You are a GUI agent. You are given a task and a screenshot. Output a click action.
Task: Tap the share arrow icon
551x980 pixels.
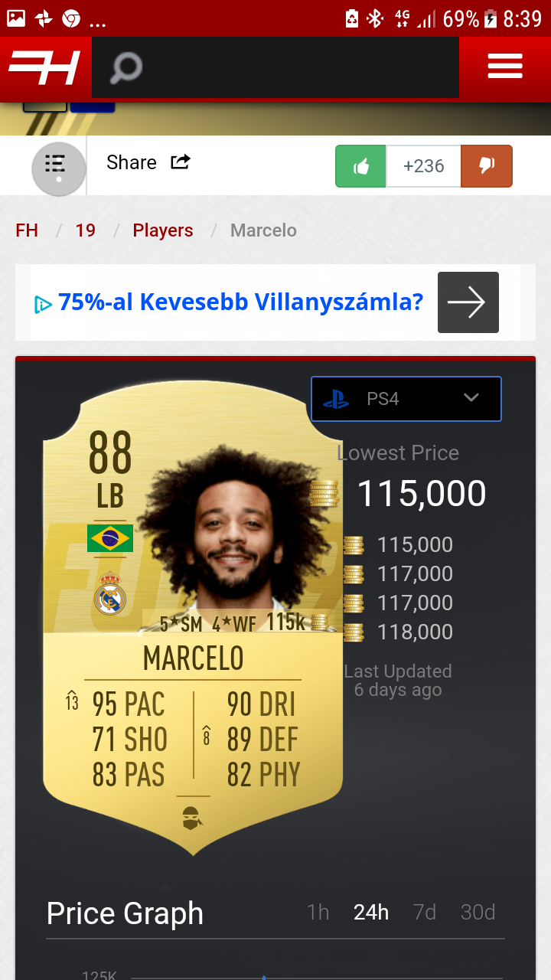181,162
